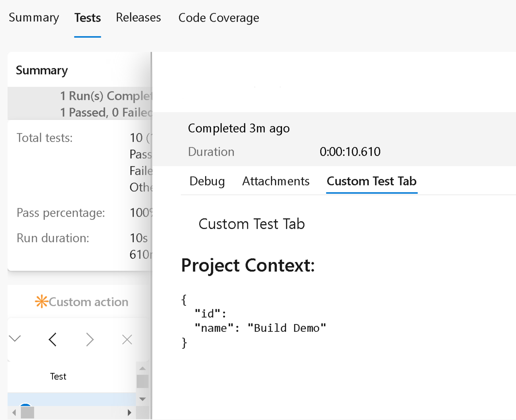Click the back chevron navigation icon
The image size is (516, 420).
(53, 339)
